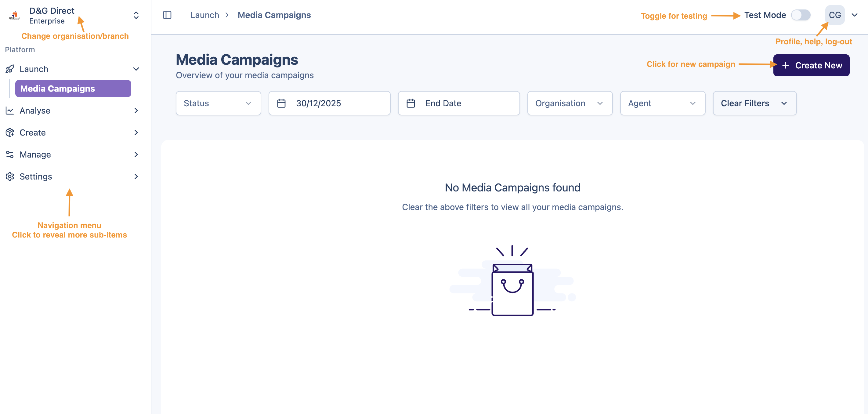The image size is (868, 414).
Task: Open the organisation switcher chevrons
Action: click(x=136, y=15)
